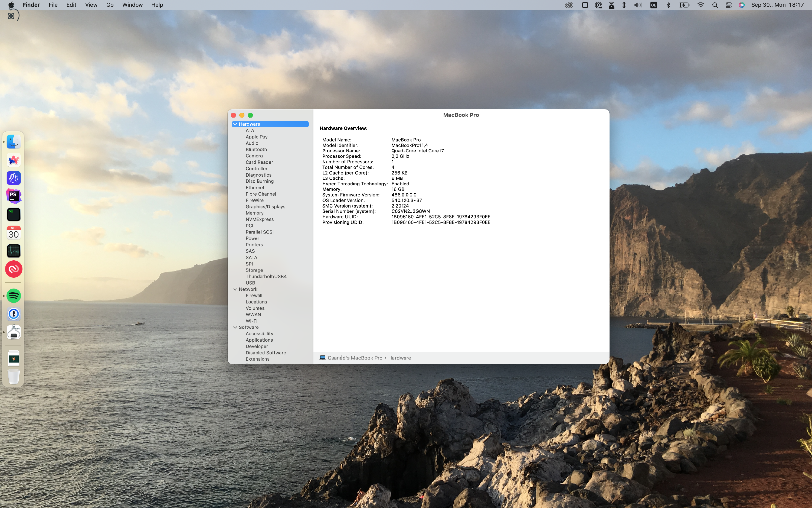
Task: Open Calendar showing Sep 30
Action: pyautogui.click(x=14, y=232)
